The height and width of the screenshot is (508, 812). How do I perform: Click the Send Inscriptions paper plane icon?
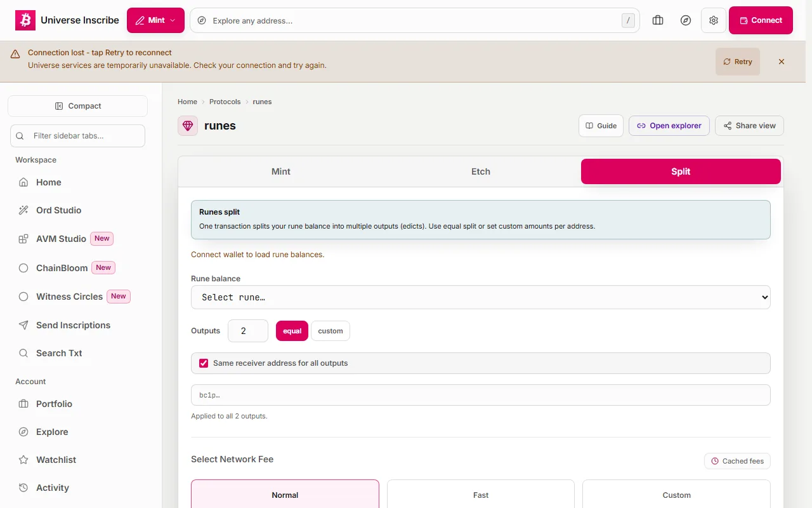coord(23,325)
